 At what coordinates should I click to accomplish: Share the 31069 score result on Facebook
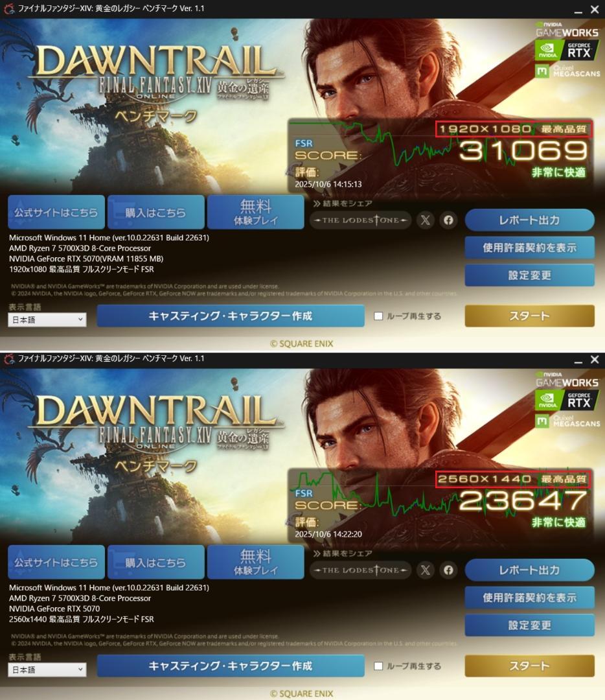448,220
